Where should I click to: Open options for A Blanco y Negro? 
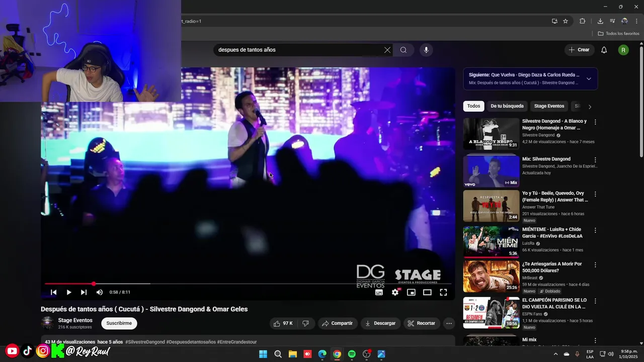(x=595, y=122)
